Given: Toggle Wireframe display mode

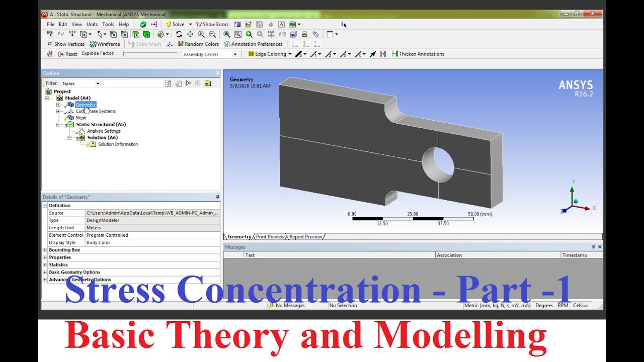Looking at the screenshot, I should (x=105, y=44).
